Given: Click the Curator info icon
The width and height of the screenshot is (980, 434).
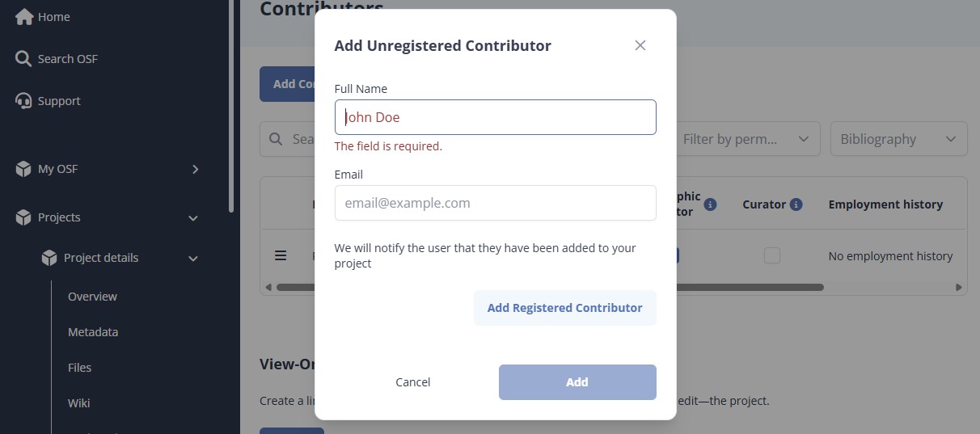Looking at the screenshot, I should click(x=796, y=204).
